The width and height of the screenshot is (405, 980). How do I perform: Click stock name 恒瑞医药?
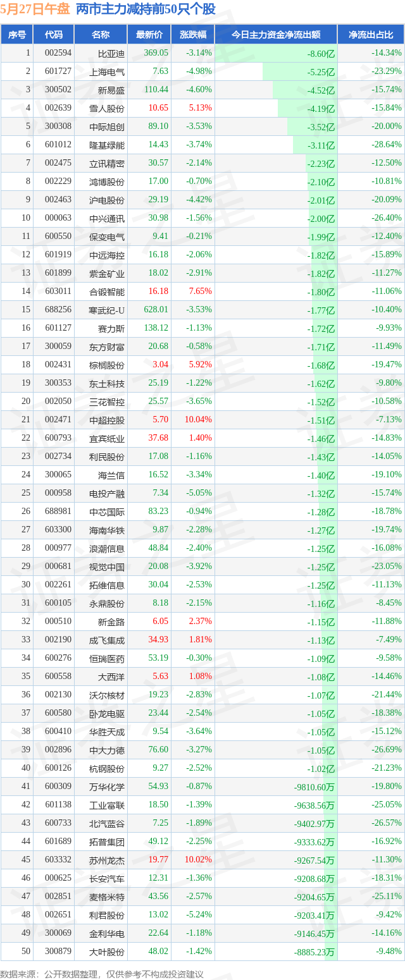(107, 658)
